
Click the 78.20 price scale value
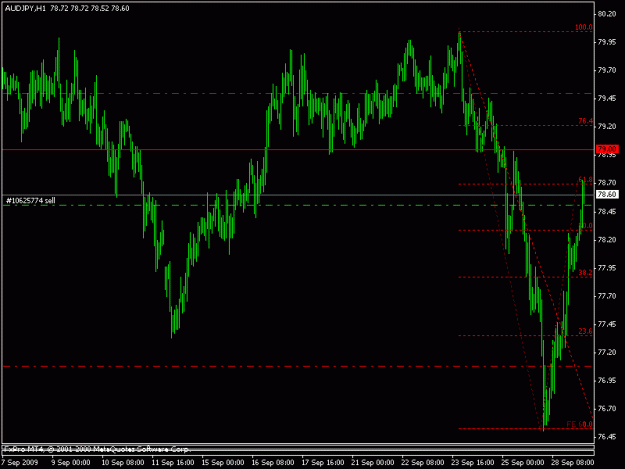(x=606, y=240)
